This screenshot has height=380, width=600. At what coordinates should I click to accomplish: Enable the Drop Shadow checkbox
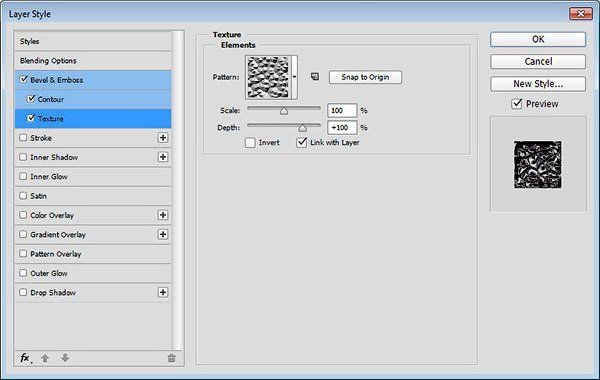(23, 292)
